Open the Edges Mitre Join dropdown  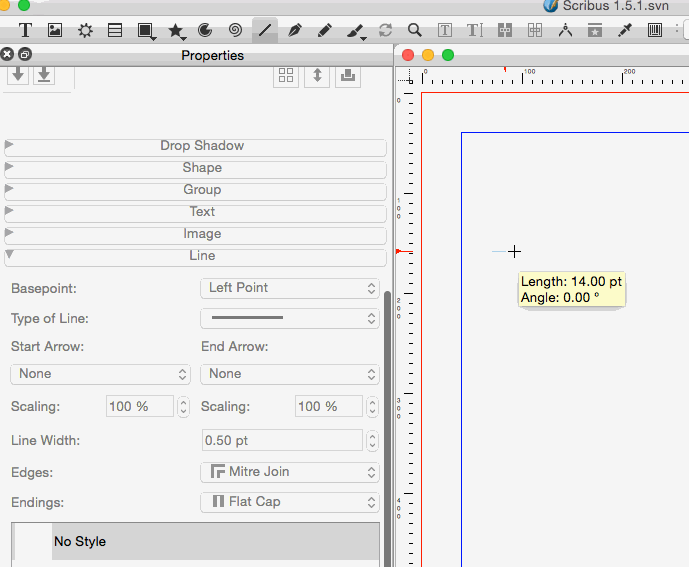289,472
